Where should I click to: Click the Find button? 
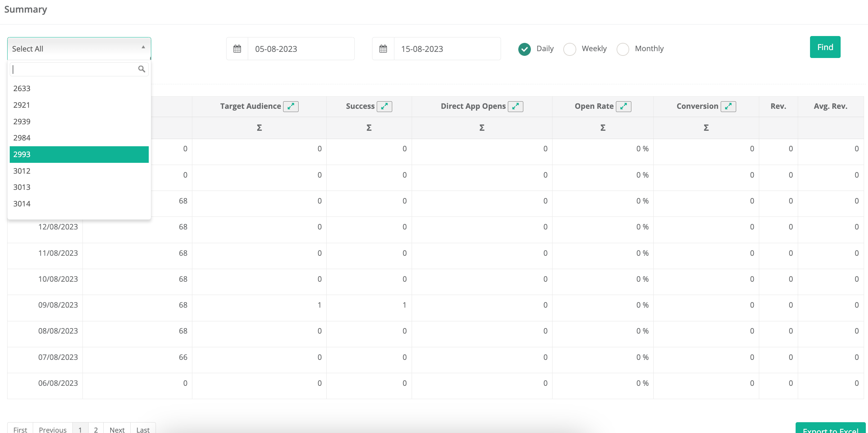(825, 47)
